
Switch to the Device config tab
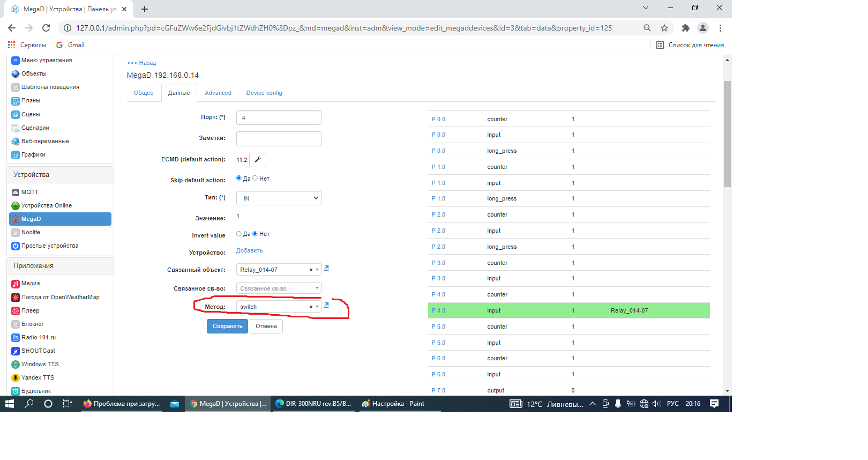point(264,93)
